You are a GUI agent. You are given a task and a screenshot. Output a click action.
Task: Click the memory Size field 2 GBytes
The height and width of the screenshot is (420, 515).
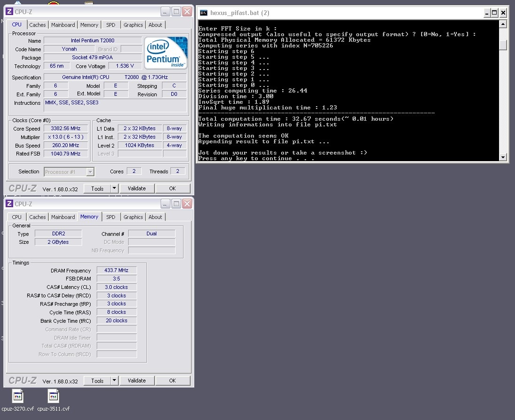(x=59, y=242)
